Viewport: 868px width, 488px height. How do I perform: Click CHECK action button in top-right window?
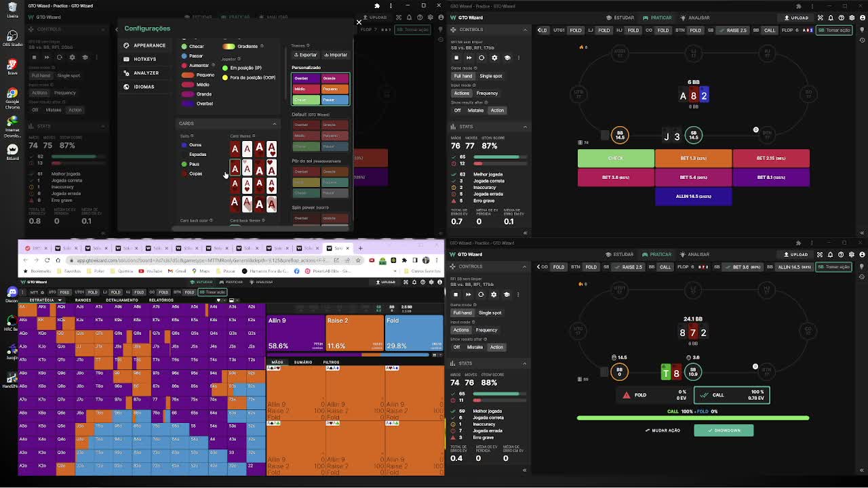[616, 158]
